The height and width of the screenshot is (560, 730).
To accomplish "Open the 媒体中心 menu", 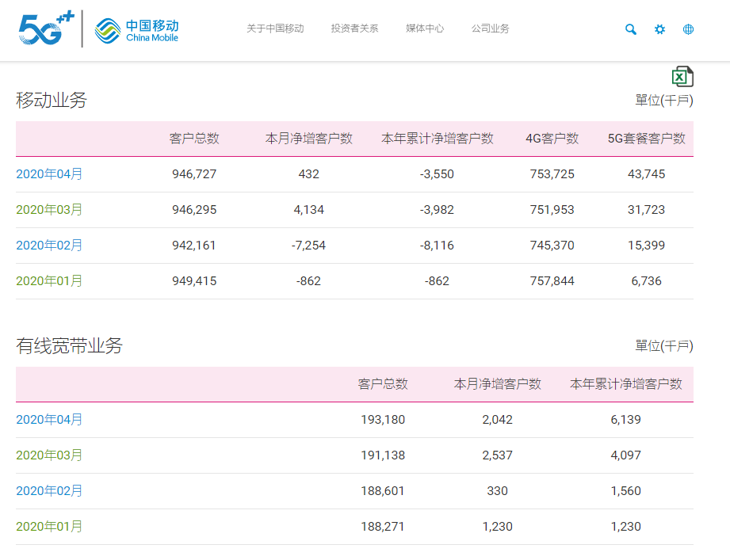I will coord(425,29).
